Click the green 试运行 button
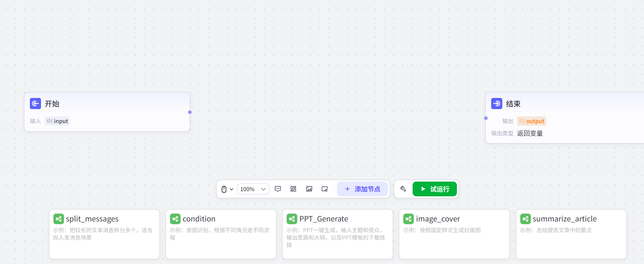644x264 pixels. coord(435,189)
